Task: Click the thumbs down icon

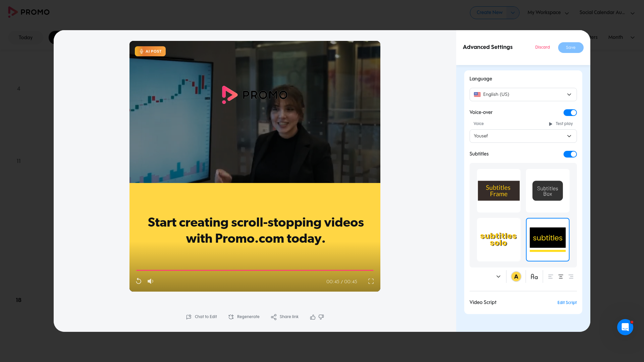Action: click(x=321, y=317)
